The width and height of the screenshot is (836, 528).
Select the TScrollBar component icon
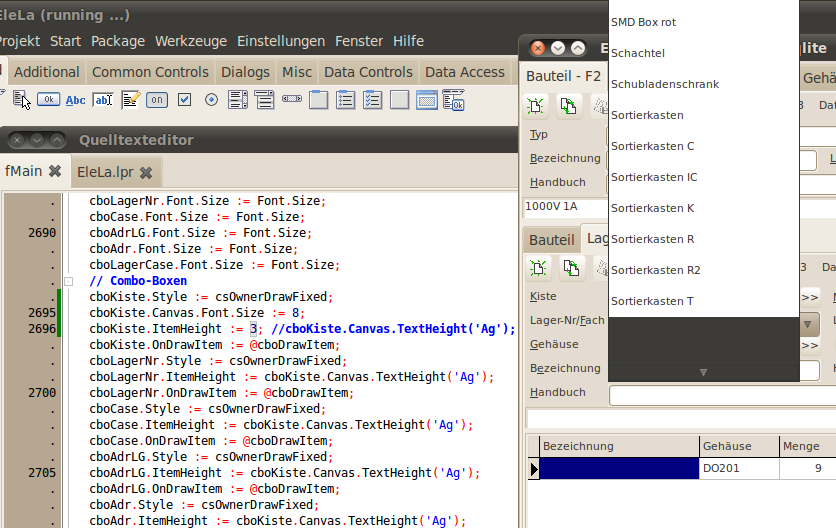click(x=292, y=100)
